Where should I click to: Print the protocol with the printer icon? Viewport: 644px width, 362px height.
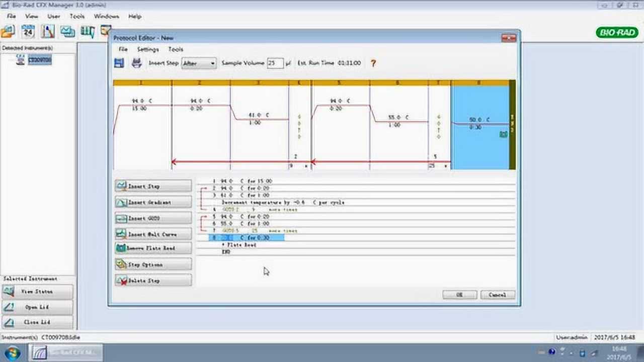click(x=136, y=63)
